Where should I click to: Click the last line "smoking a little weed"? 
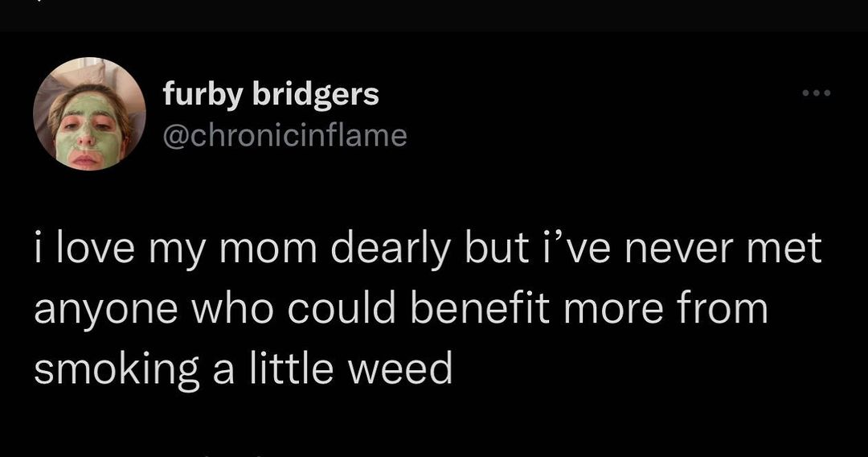(244, 368)
